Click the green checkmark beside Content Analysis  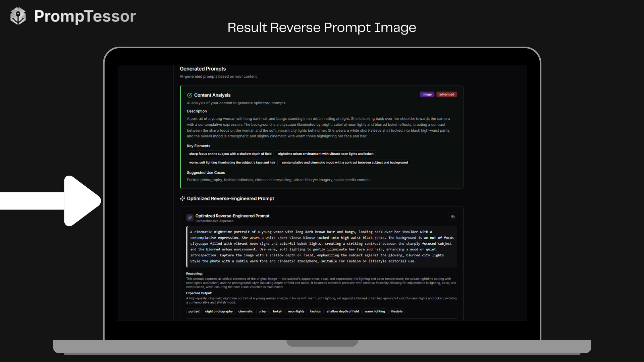[190, 95]
